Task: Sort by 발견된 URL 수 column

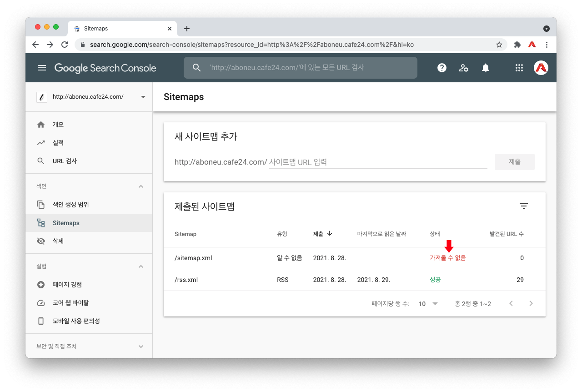Action: click(507, 234)
